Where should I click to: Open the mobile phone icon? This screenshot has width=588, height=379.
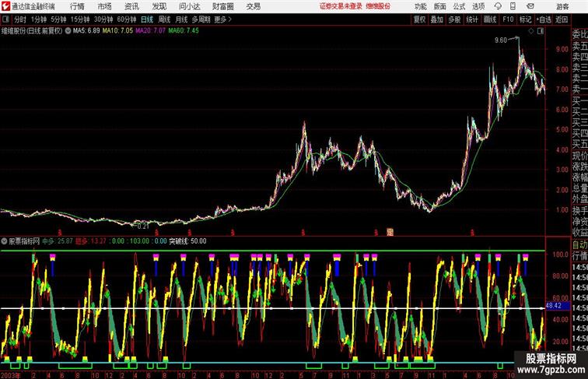click(x=513, y=6)
